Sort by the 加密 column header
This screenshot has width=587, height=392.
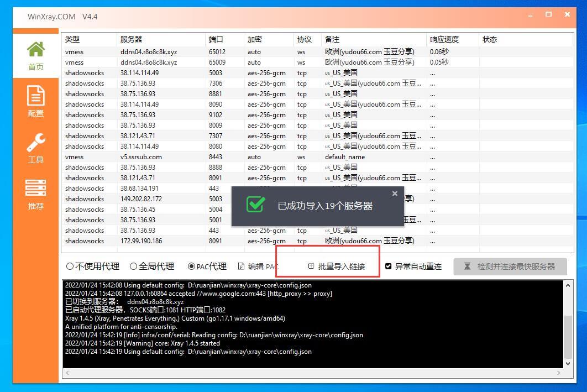click(269, 39)
